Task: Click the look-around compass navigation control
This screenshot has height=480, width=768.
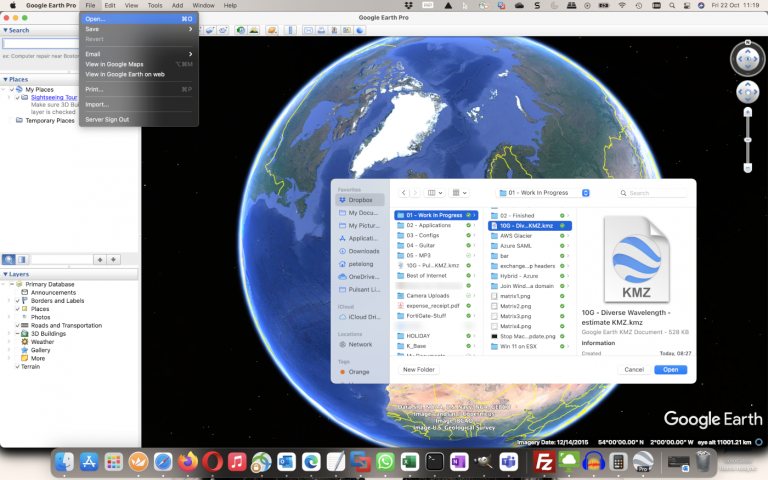Action: (x=747, y=59)
